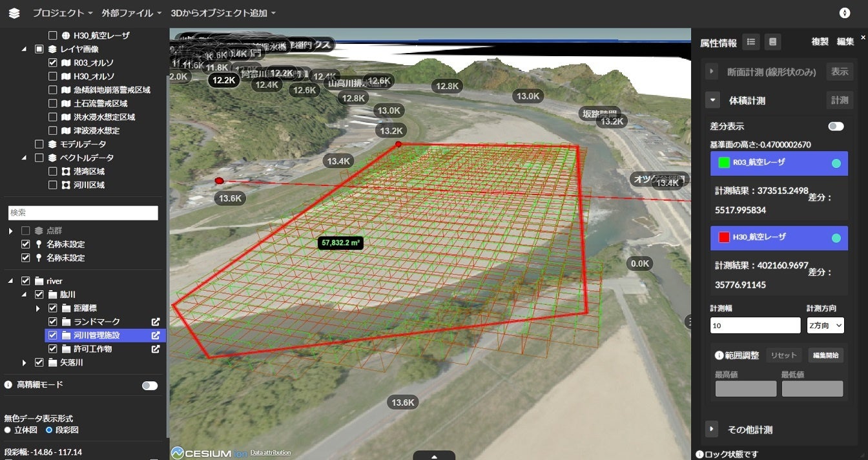The image size is (868, 460).
Task: Click info icon beside 範囲調整
Action: [719, 355]
